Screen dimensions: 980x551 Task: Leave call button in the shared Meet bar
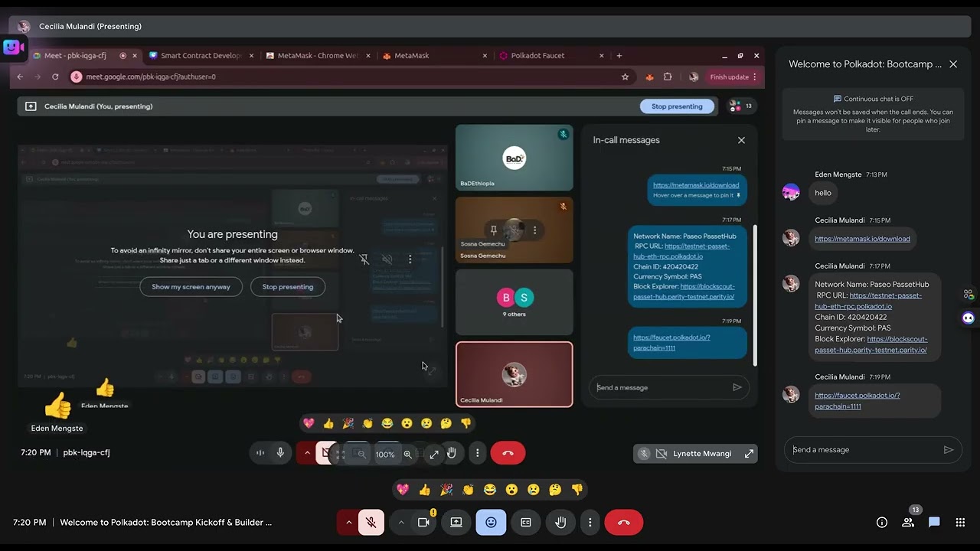pos(508,453)
